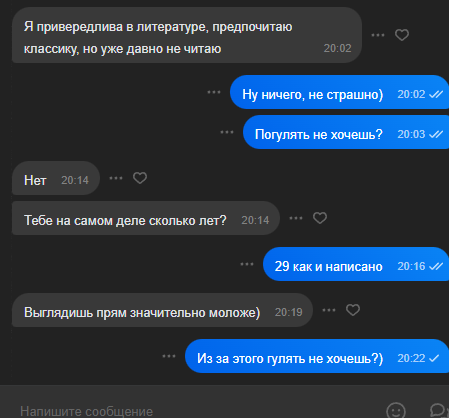Click the 'Нет' message bubble
This screenshot has width=449, height=418.
click(x=56, y=178)
